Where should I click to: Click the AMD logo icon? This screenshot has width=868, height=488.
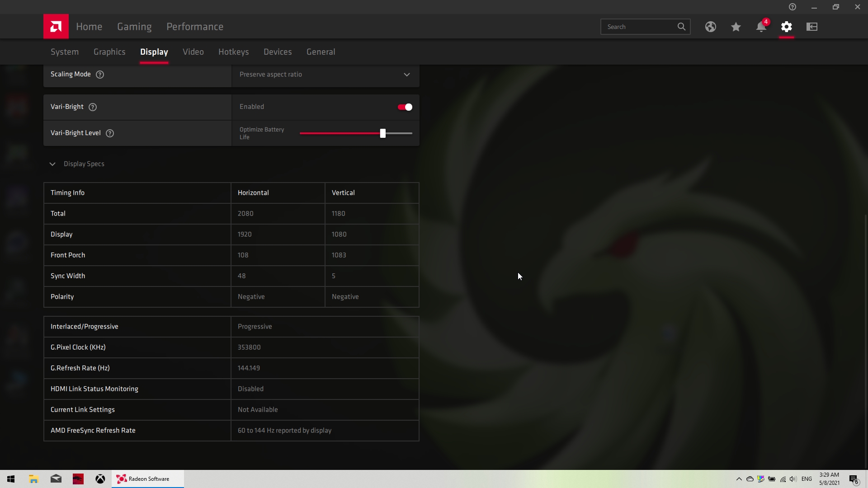point(56,27)
